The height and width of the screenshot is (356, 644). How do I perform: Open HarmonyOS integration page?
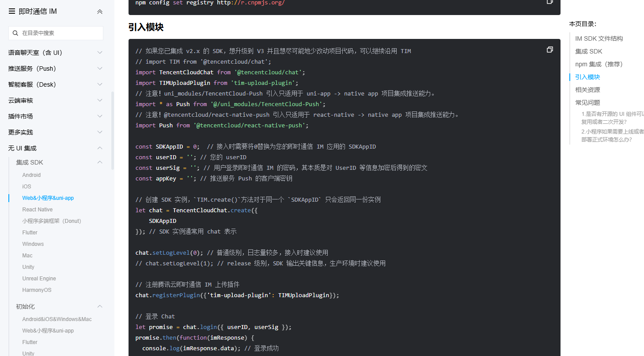(37, 290)
